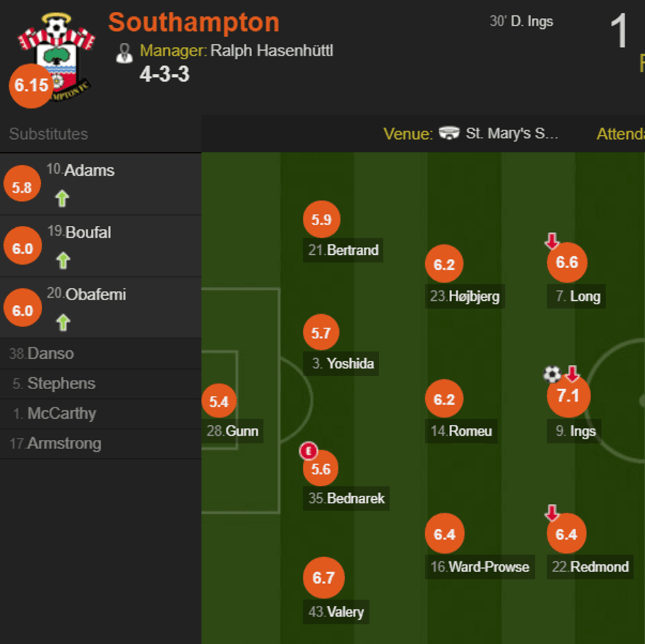Select substitute McCarthy in the bench list
Viewport: 645px width, 644px height.
[x=61, y=414]
